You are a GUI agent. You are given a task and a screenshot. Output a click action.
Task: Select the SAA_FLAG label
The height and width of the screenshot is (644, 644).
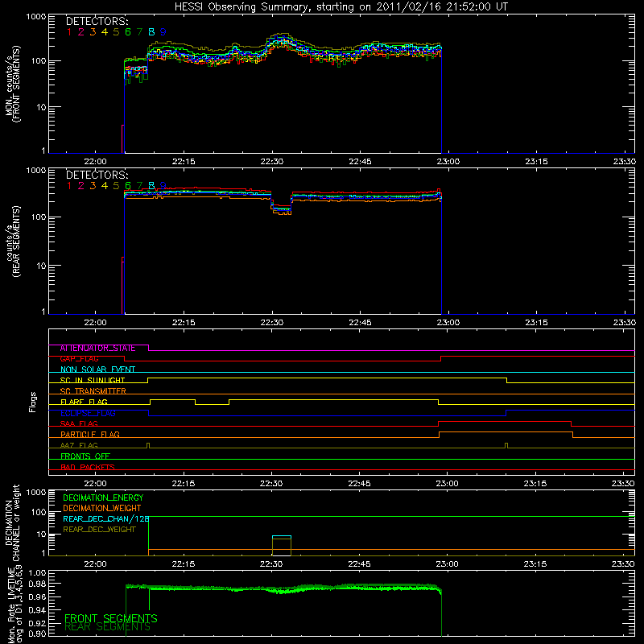point(79,424)
